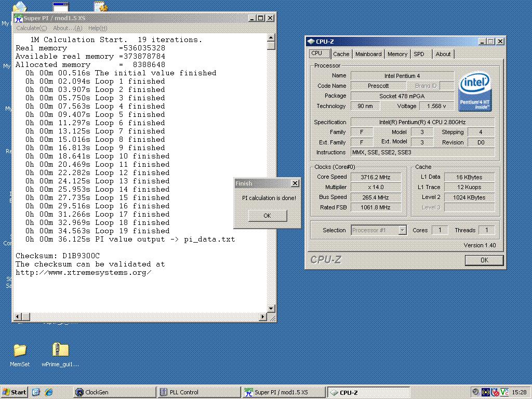Switch to PLL Control in the taskbar
Viewport: 532px width, 399px height.
coord(199,392)
